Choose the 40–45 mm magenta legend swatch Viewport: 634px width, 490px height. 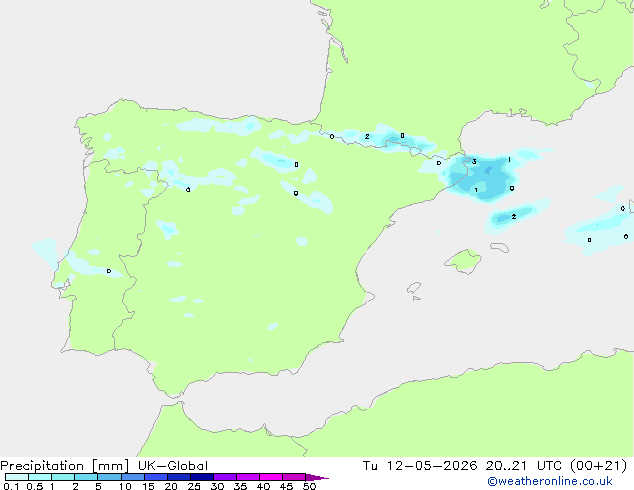271,477
